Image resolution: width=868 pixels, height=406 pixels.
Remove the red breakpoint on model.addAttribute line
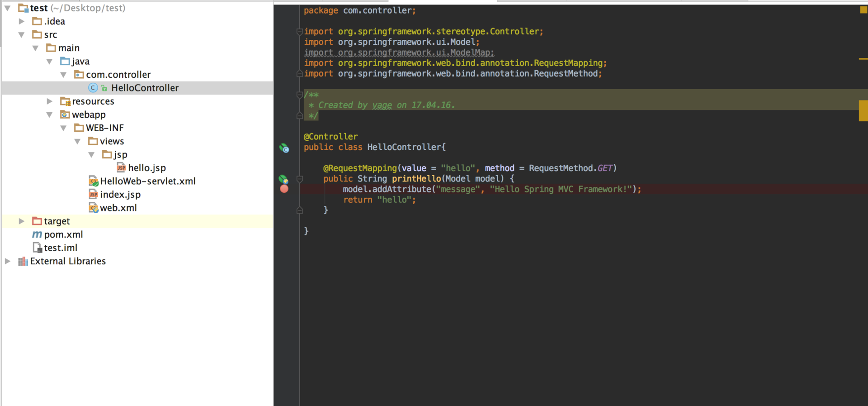284,189
